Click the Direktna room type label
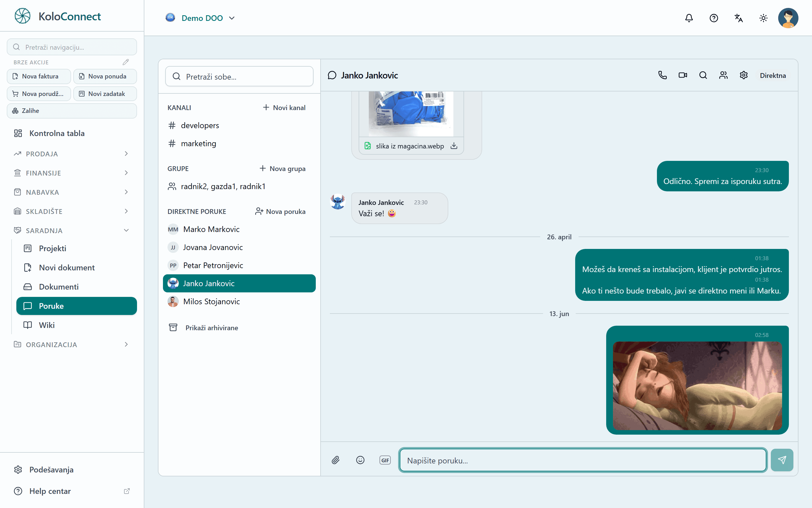 coord(773,76)
